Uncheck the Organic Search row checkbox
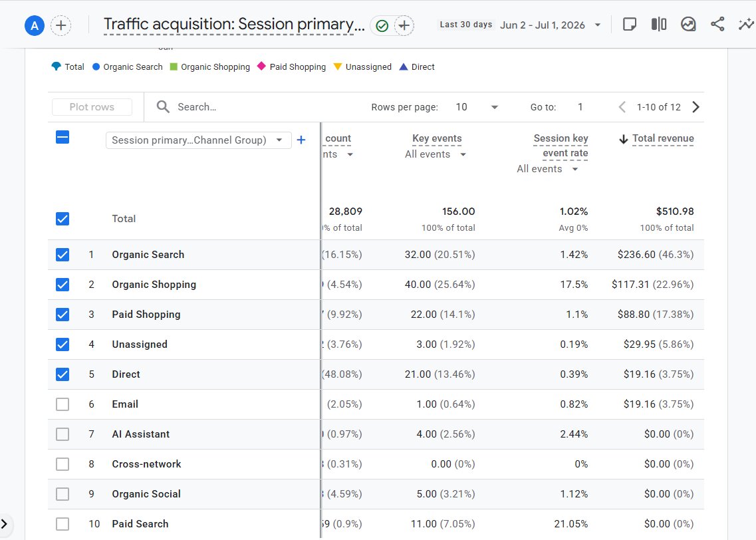The height and width of the screenshot is (540, 756). click(63, 255)
